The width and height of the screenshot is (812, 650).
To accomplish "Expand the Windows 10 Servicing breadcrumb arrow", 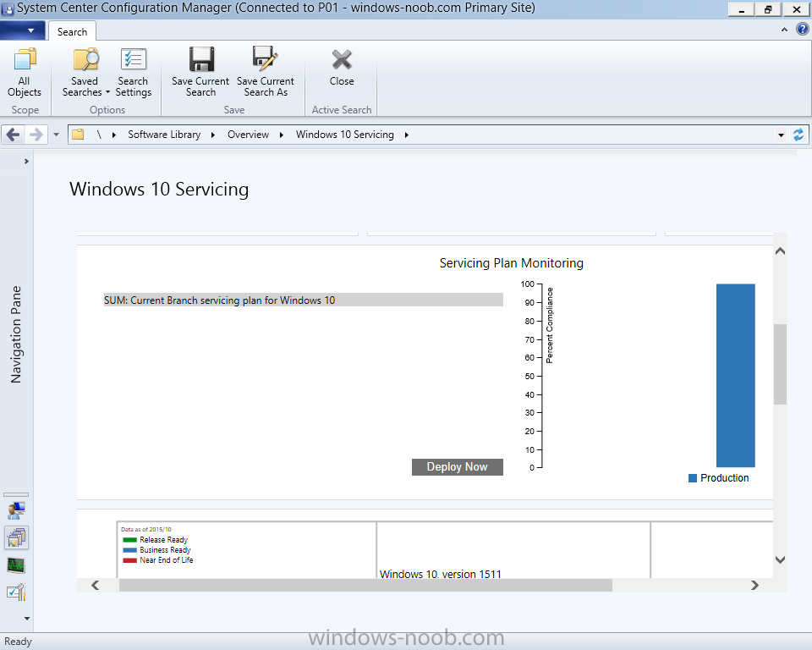I will (407, 135).
